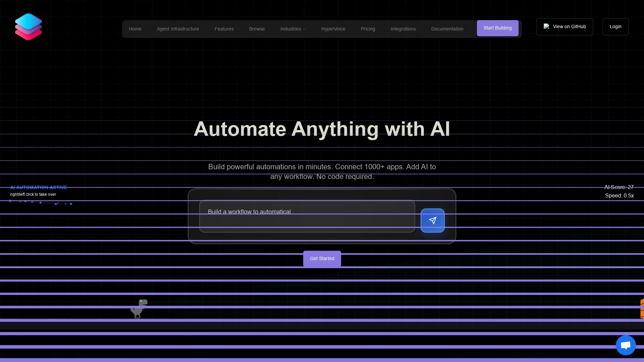Focus the Build a workflow input field
The width and height of the screenshot is (644, 362).
tap(307, 216)
